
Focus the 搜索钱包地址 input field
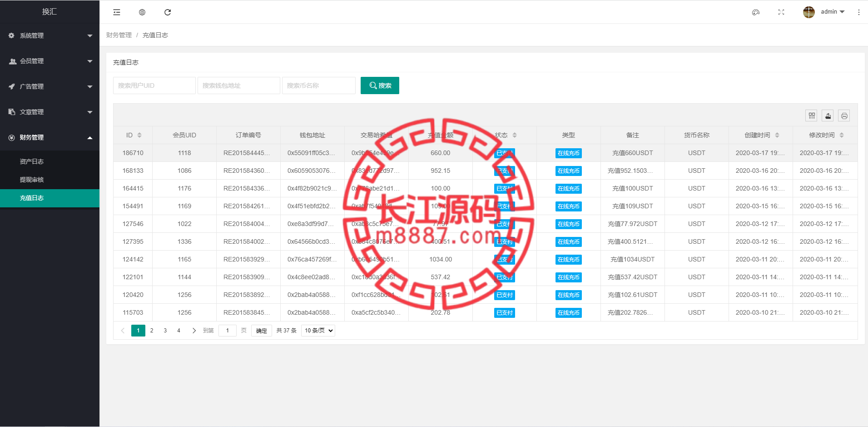click(x=239, y=85)
